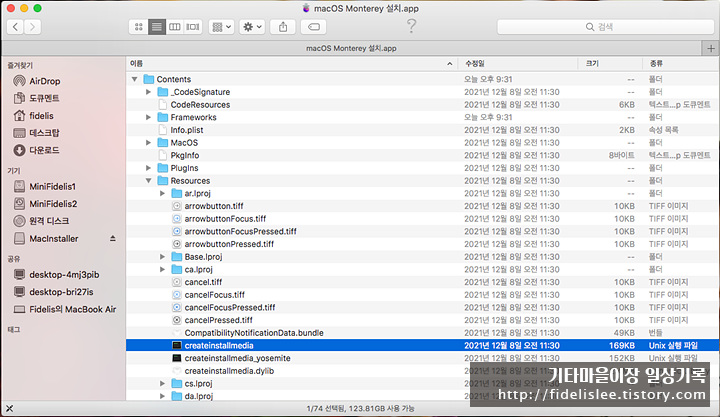
Task: Select MiniFidelis2 disk in sidebar
Action: click(45, 203)
